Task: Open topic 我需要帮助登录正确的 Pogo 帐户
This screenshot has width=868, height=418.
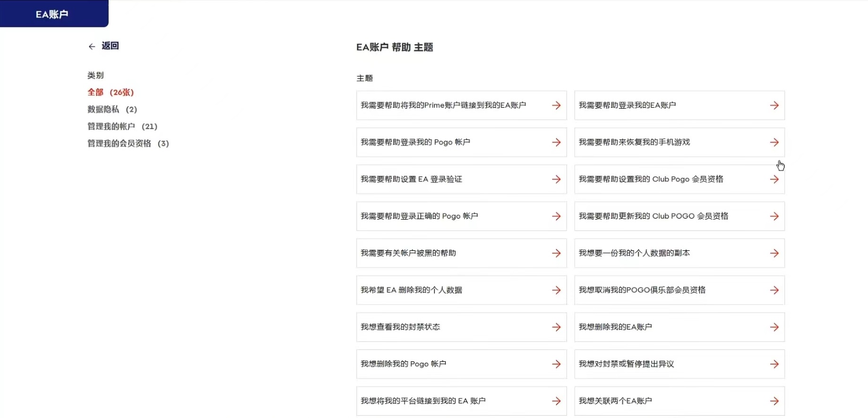Action: pos(461,216)
